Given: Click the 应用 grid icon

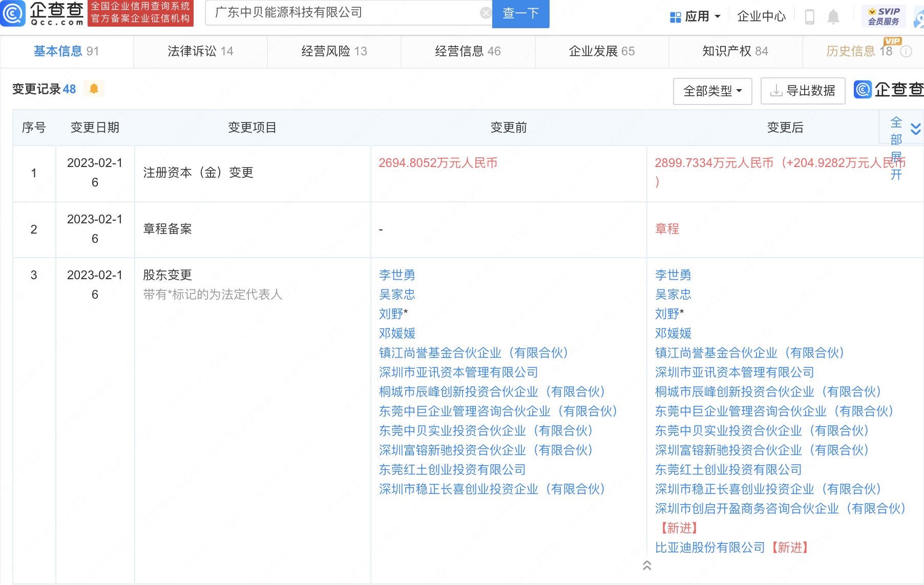Looking at the screenshot, I should coord(676,17).
